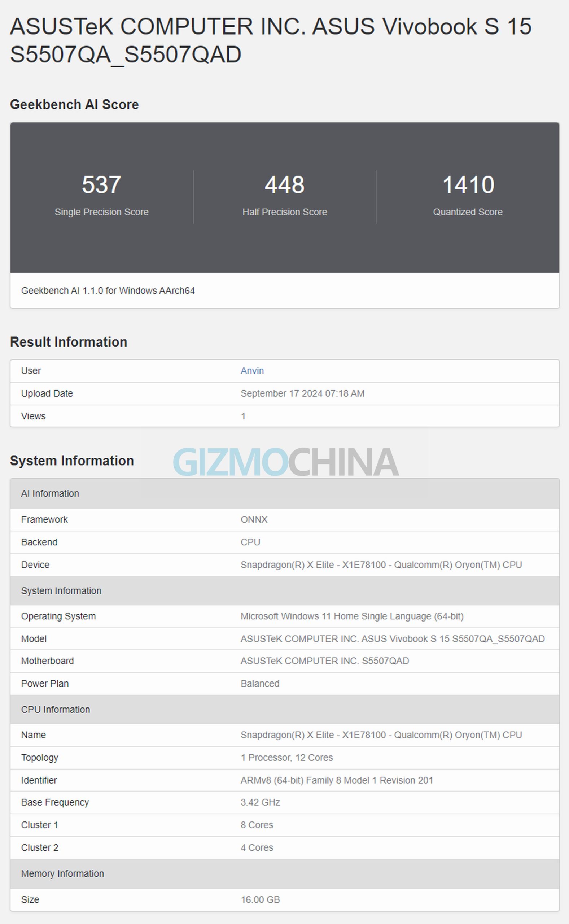Open the Anvin user profile link
569x924 pixels.
coord(252,371)
